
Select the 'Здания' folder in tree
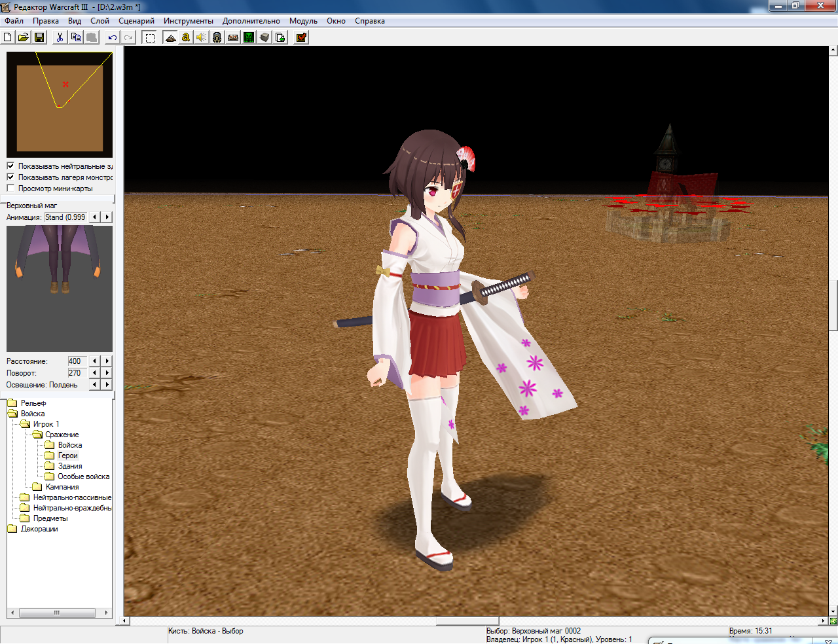tap(70, 466)
